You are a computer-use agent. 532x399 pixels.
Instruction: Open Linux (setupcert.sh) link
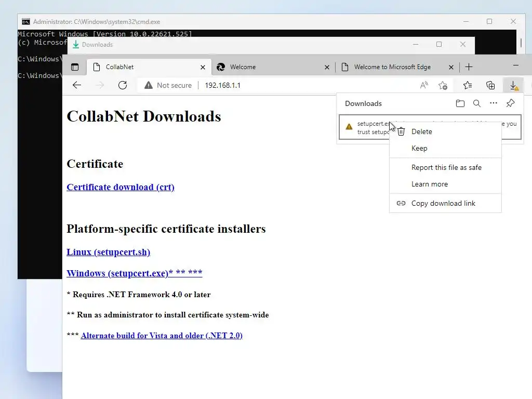(108, 252)
